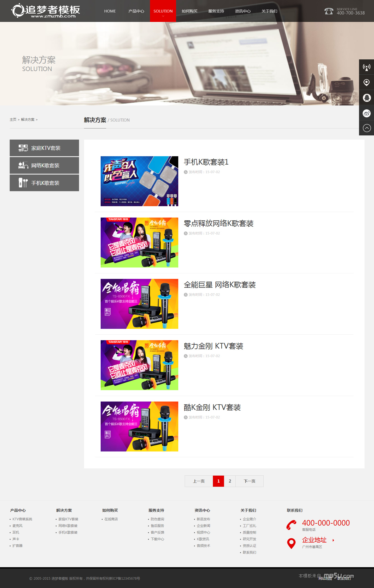The width and height of the screenshot is (374, 588).
Task: Click the broadcast signal icon in right sidebar
Action: tap(367, 67)
